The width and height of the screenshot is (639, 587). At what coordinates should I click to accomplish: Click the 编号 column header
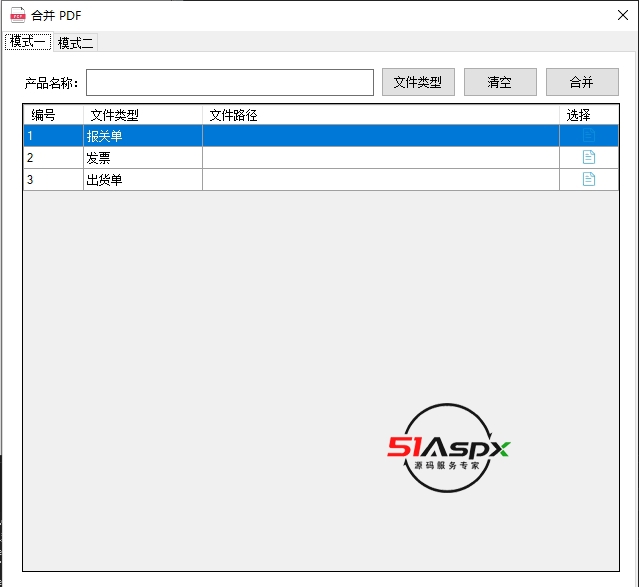pos(53,115)
